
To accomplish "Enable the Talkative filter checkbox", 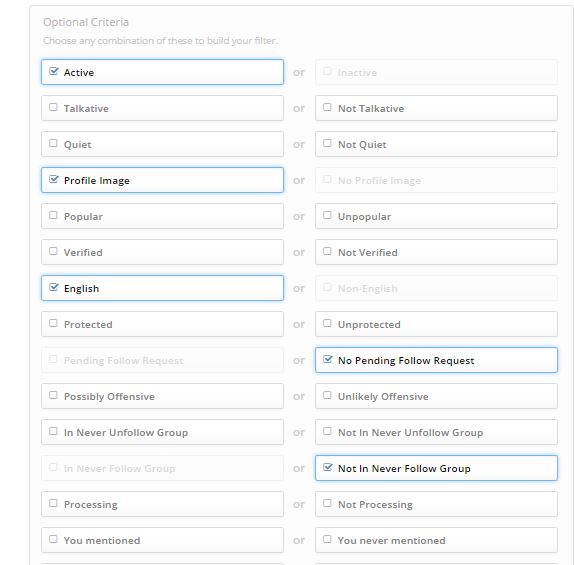I will pos(53,107).
